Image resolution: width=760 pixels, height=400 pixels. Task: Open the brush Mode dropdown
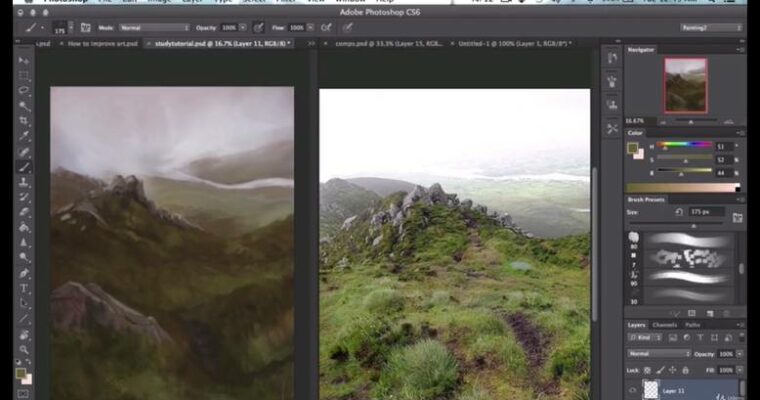(x=155, y=28)
